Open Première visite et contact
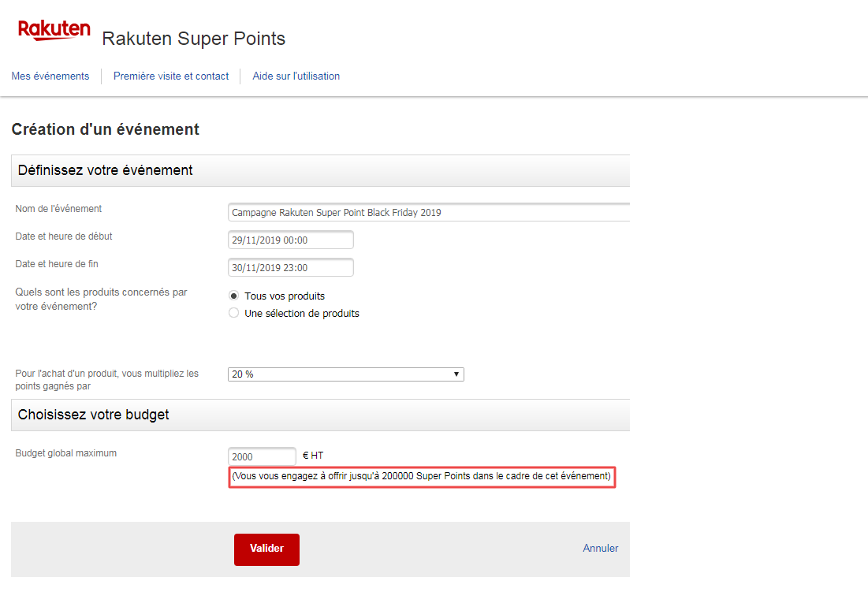The height and width of the screenshot is (592, 868). pos(171,76)
